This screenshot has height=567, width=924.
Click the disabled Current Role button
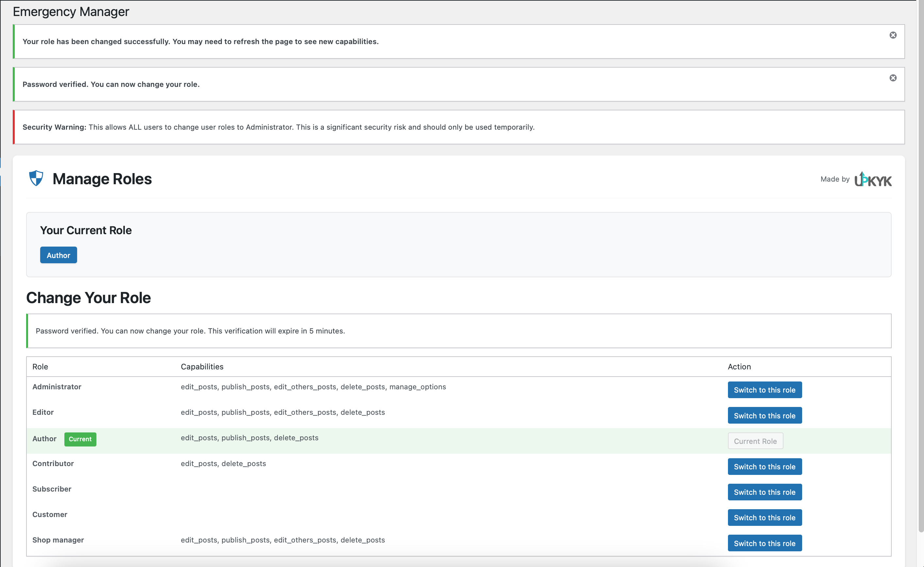755,441
